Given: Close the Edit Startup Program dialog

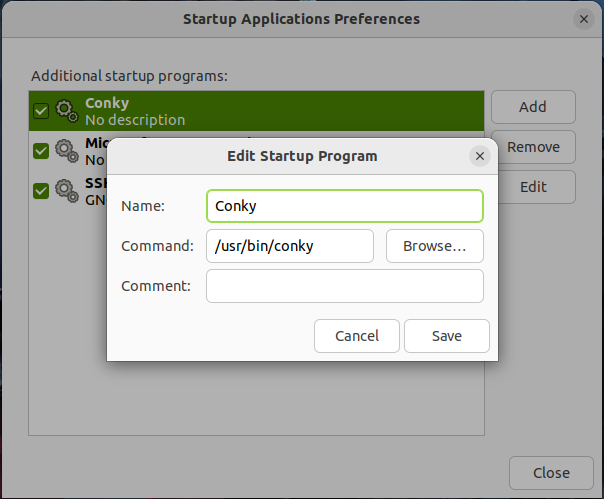Looking at the screenshot, I should 480,156.
